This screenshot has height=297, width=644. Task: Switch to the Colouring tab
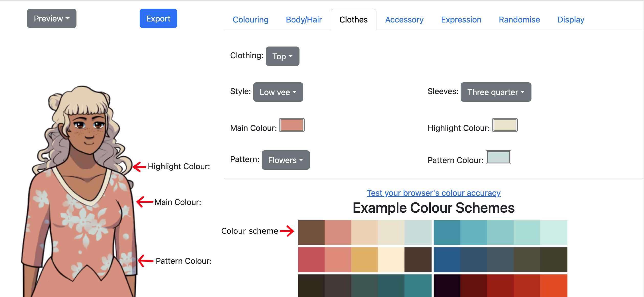click(250, 20)
